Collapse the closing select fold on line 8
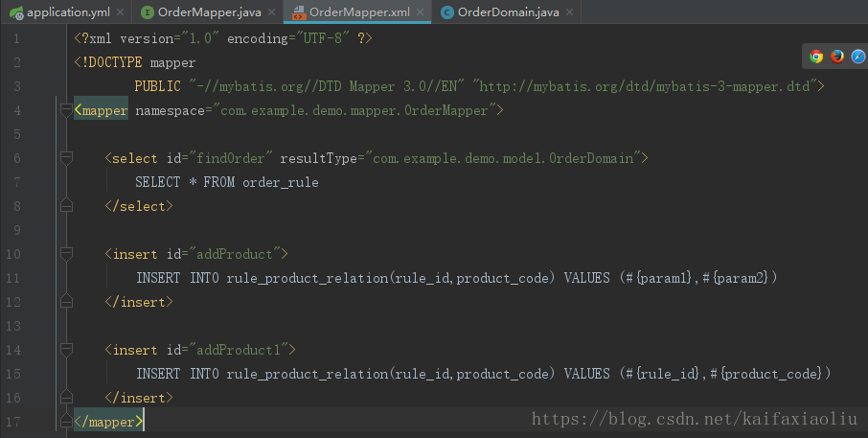Image resolution: width=868 pixels, height=438 pixels. coord(66,206)
